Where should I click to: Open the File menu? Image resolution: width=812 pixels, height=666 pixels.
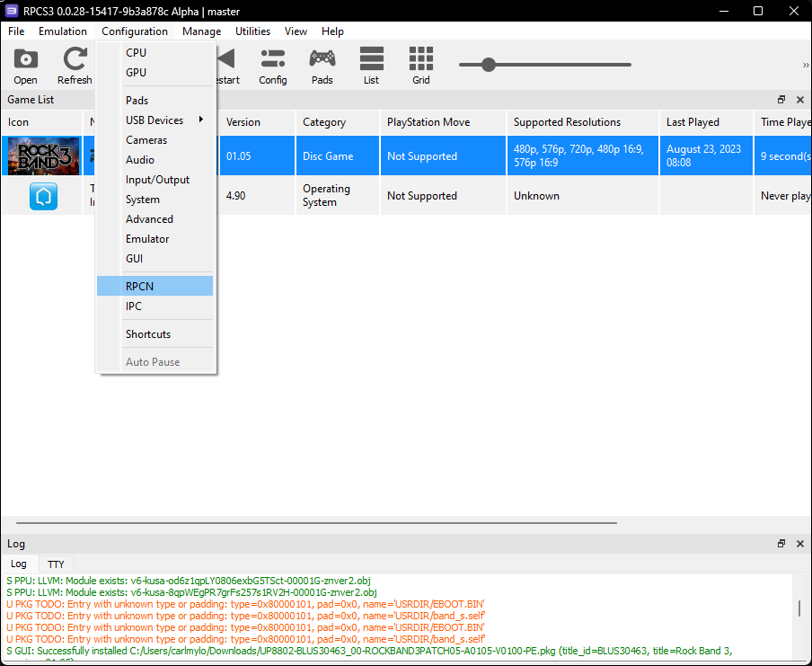[x=16, y=31]
